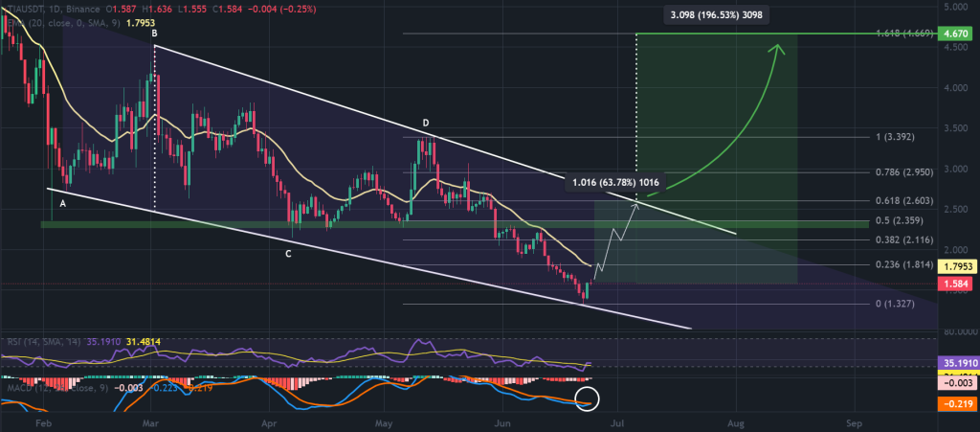Click the 0.382 (2.116) Fibonacci level label
This screenshot has width=980, height=432.
pyautogui.click(x=905, y=239)
